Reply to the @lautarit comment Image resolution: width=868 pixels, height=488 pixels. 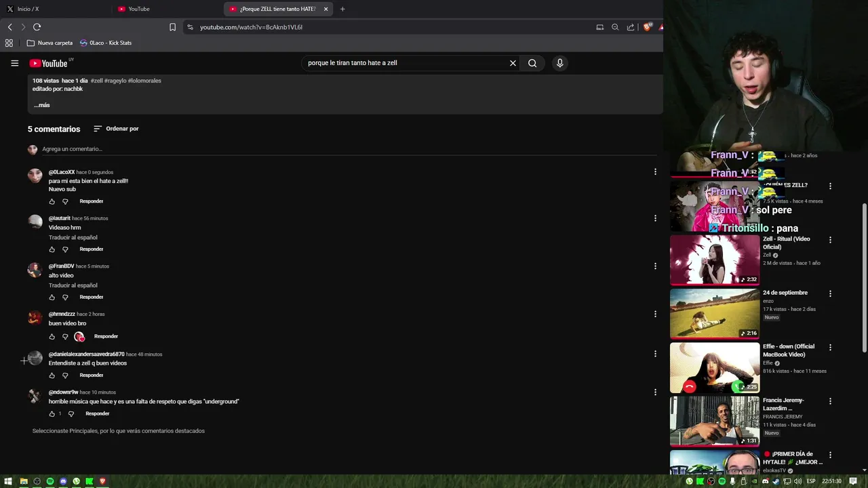tap(92, 249)
